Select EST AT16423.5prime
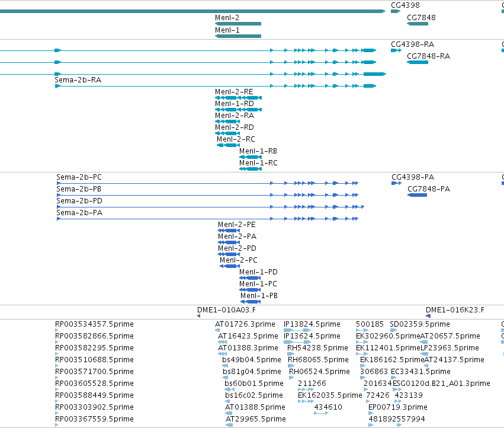This screenshot has width=504, height=428. pyautogui.click(x=248, y=336)
